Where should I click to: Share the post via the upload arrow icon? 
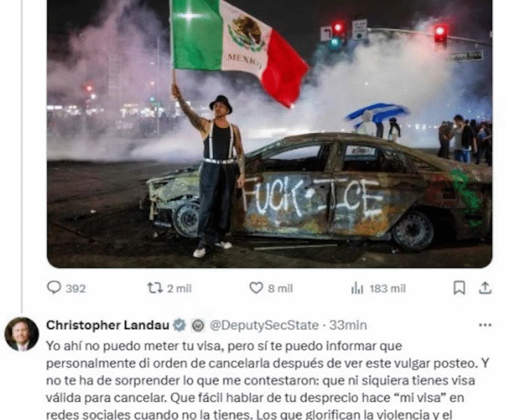pyautogui.click(x=485, y=288)
